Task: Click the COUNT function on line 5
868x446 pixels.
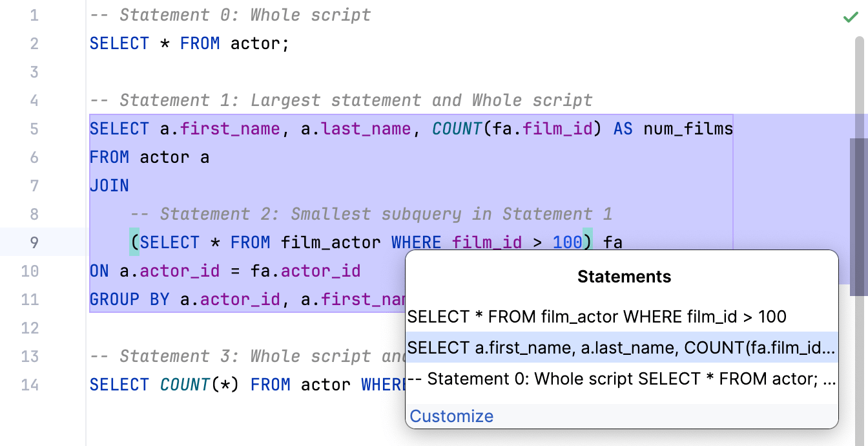Action: (x=457, y=129)
